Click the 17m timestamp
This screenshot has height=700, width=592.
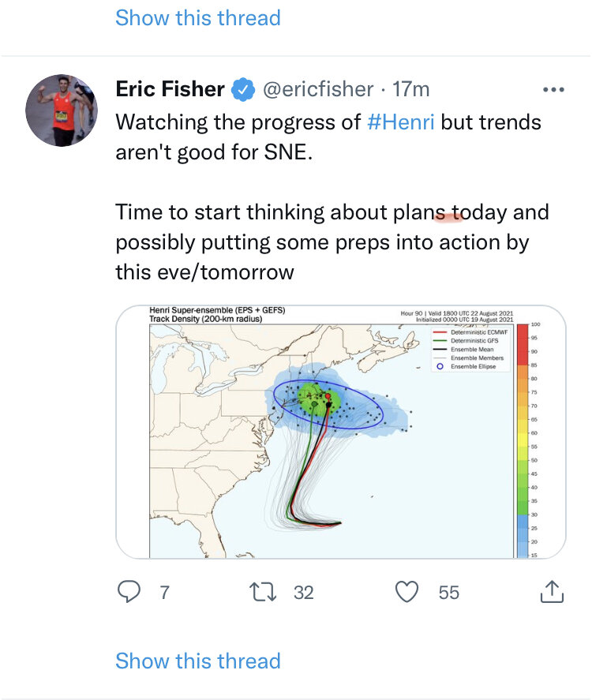[x=410, y=89]
